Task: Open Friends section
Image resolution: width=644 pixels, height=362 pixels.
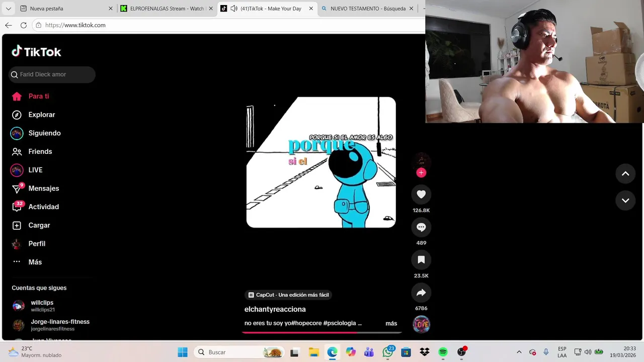Action: coord(32,151)
